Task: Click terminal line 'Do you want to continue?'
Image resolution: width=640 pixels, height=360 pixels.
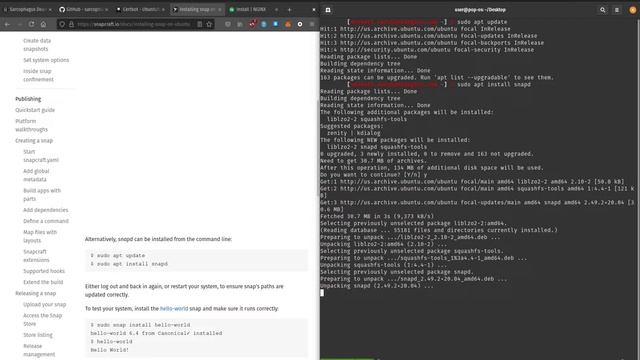Action: (373, 175)
